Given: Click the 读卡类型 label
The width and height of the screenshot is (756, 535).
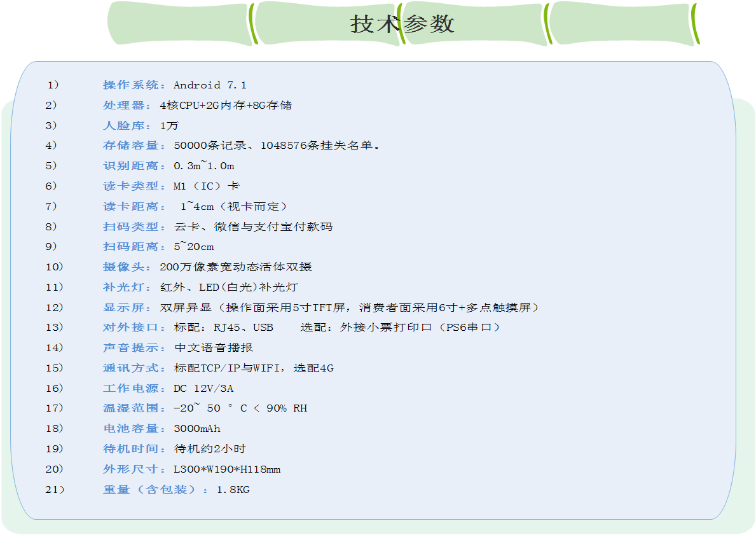Looking at the screenshot, I should coord(130,186).
